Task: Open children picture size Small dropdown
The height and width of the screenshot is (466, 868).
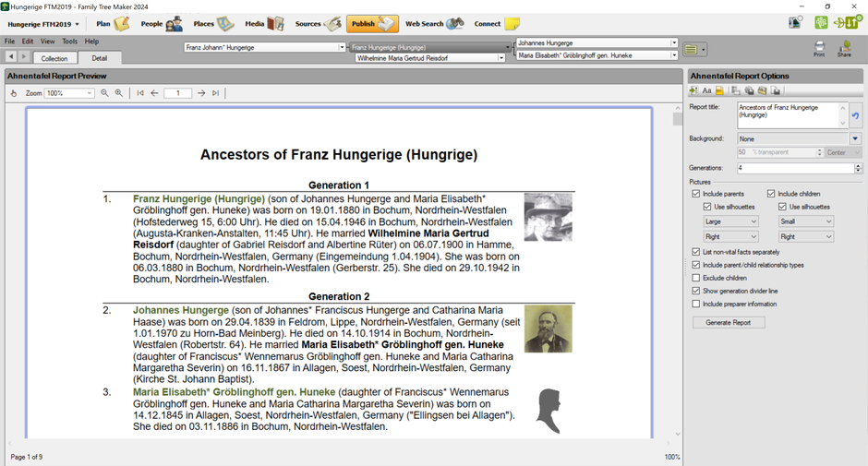Action: [x=806, y=221]
